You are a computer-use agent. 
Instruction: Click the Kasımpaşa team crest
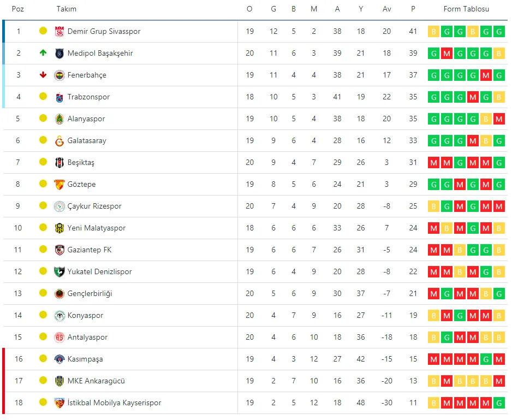click(59, 359)
